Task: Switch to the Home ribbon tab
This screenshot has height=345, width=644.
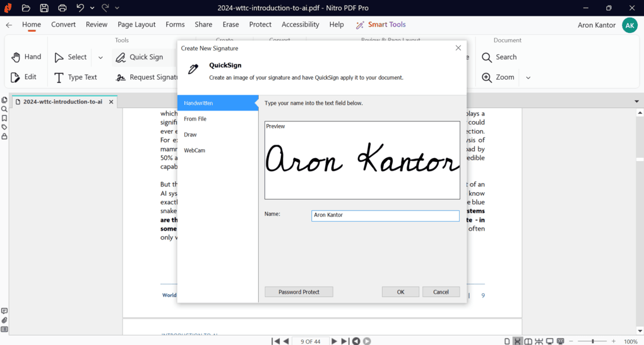Action: (31, 25)
